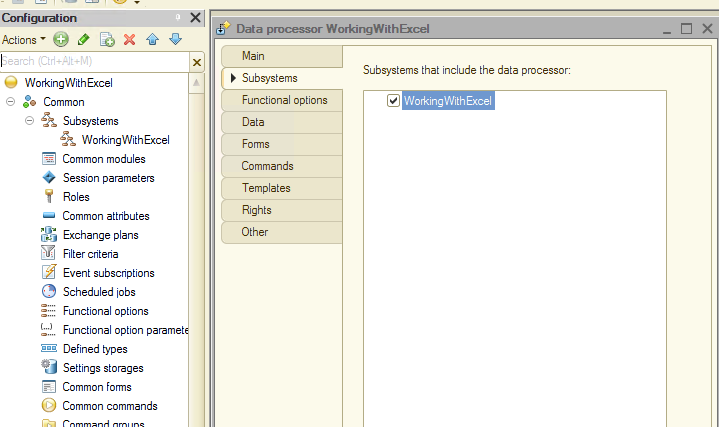Click the green Add button in Configuration toolbar

(61, 39)
